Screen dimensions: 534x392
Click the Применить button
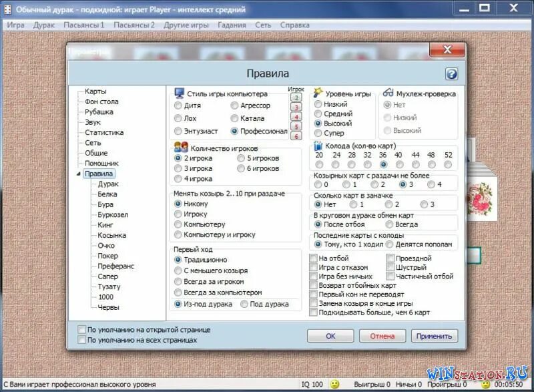[x=435, y=336]
